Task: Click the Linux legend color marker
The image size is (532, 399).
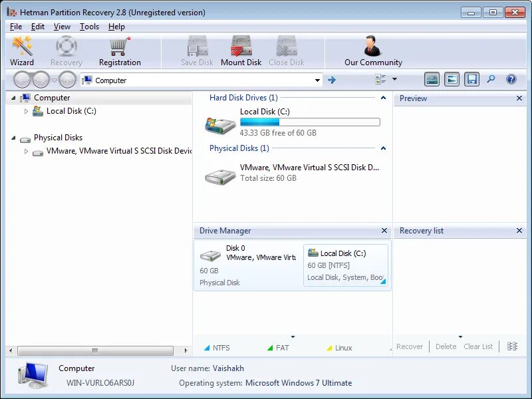Action: coord(329,348)
